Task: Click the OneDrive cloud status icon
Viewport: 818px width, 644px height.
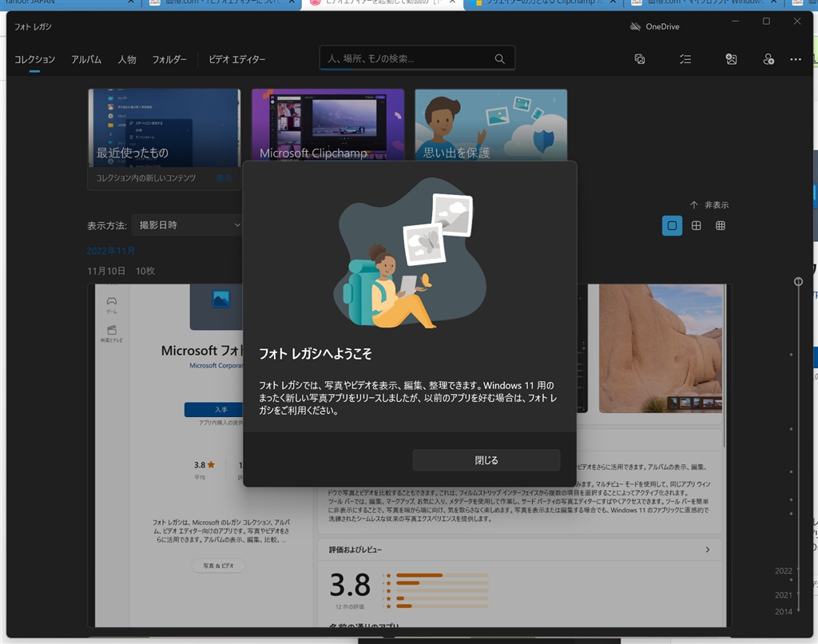Action: pos(635,26)
